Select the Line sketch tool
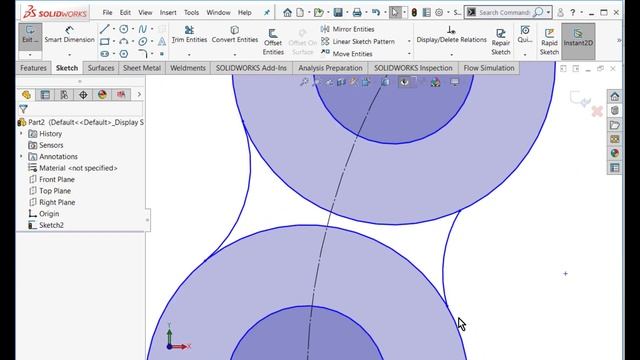640x360 pixels. point(104,29)
